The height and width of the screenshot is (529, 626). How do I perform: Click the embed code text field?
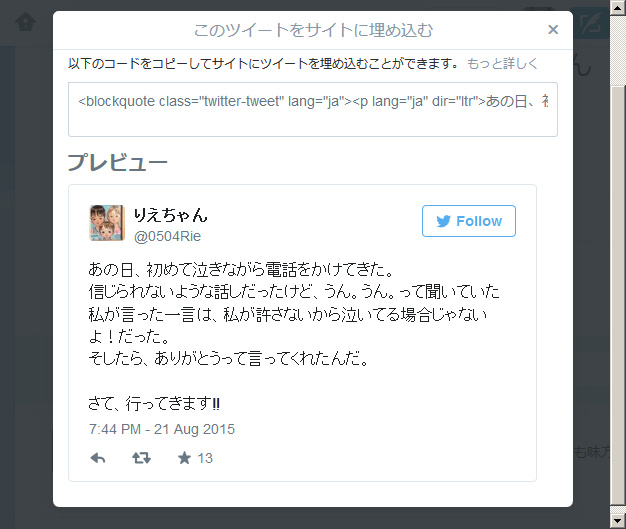[313, 109]
